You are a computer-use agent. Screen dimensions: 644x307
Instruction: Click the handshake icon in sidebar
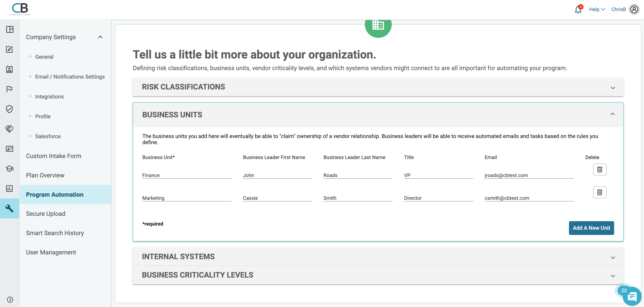pyautogui.click(x=10, y=129)
